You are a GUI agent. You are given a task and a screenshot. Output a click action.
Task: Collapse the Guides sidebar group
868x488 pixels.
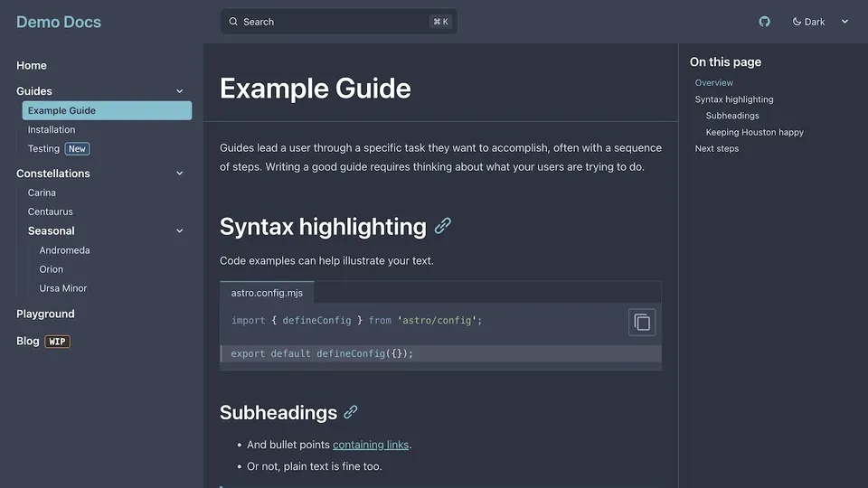[x=179, y=91]
